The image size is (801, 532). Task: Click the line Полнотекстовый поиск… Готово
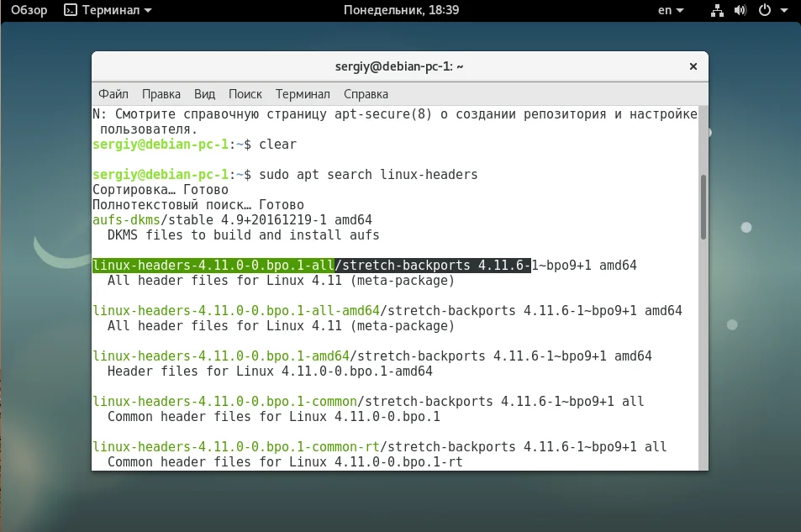[x=198, y=205]
